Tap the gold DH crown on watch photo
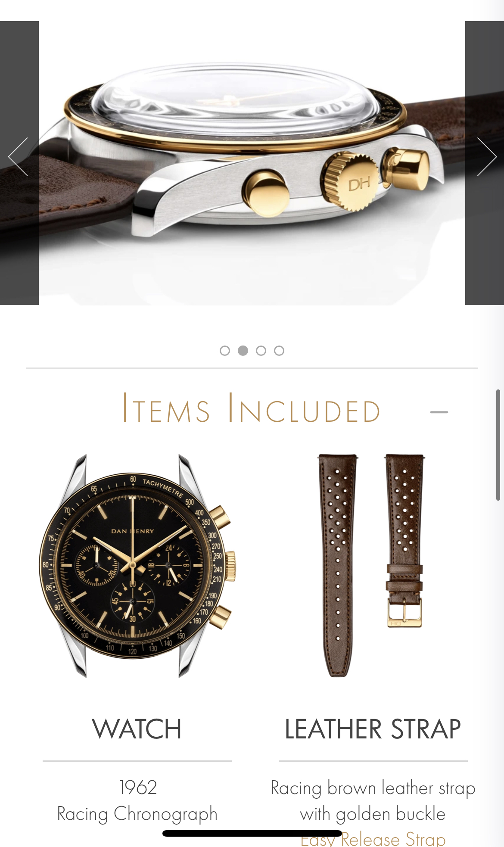 351,182
